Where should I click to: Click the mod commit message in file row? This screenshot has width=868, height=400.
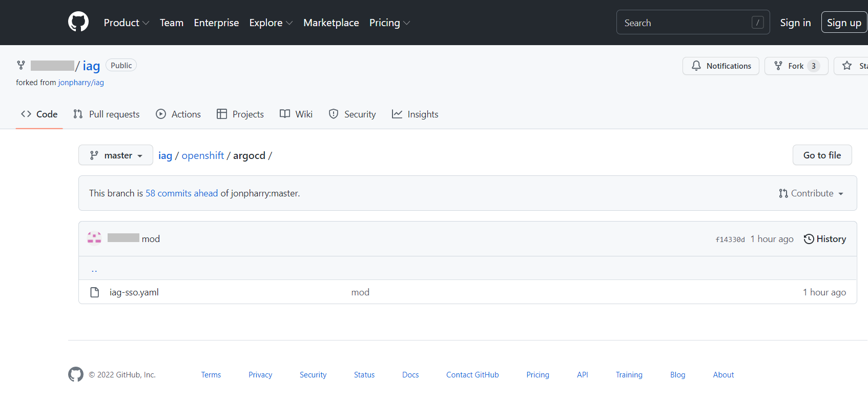click(360, 292)
